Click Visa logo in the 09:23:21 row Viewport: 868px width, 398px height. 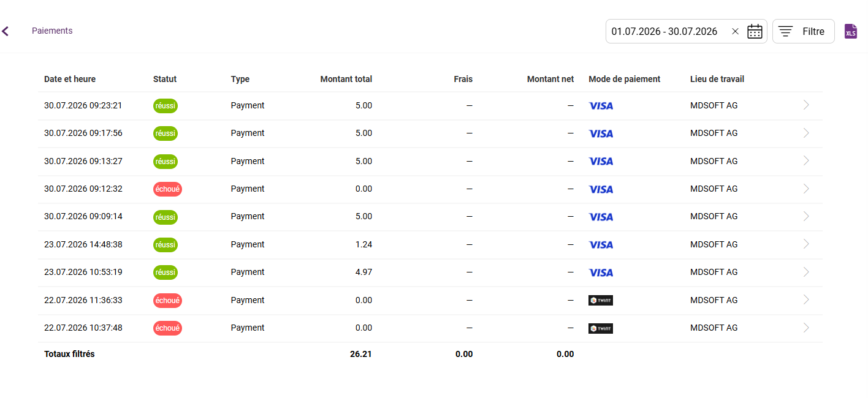point(601,106)
